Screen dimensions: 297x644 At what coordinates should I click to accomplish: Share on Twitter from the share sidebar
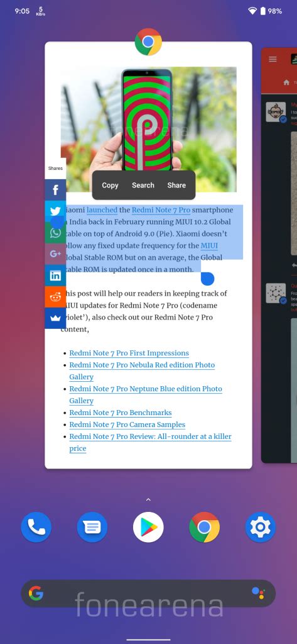pyautogui.click(x=55, y=211)
